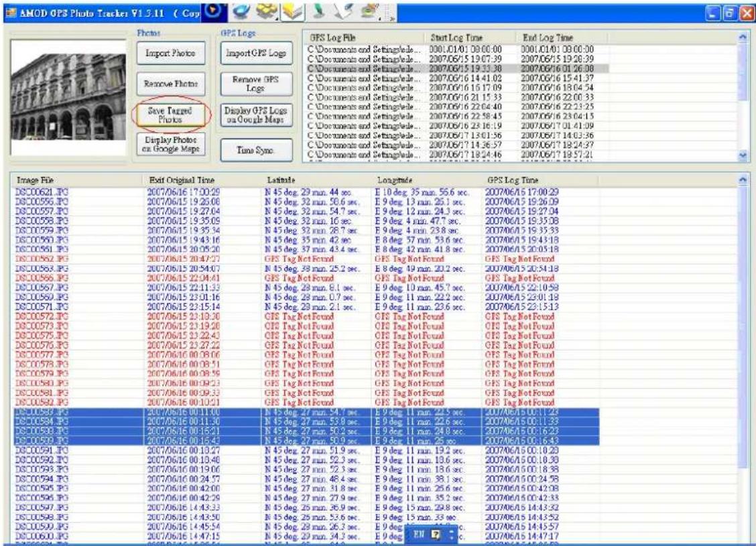Select GPS log starting 2007/06/15 19:07:39
756x546 pixels.
click(x=457, y=59)
